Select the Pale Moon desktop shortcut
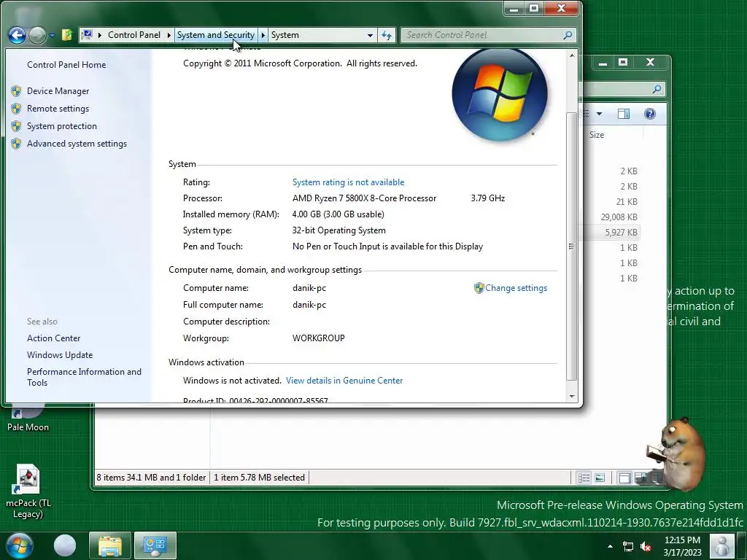 [28, 419]
